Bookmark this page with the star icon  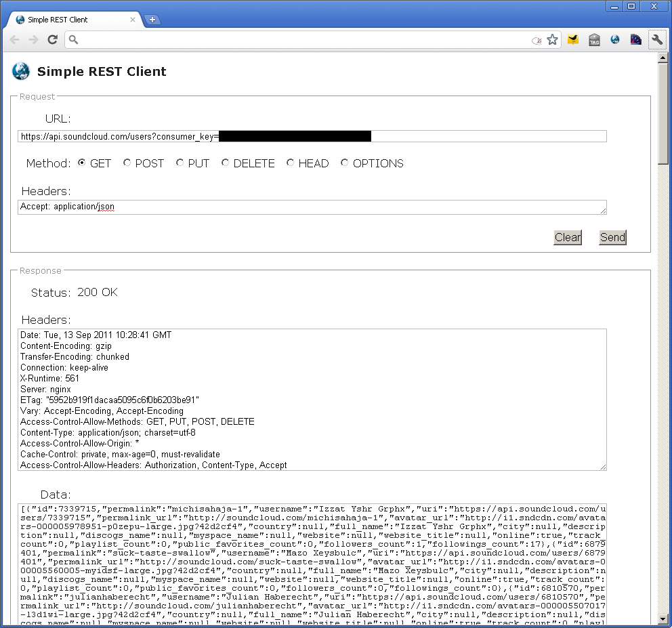pyautogui.click(x=552, y=40)
